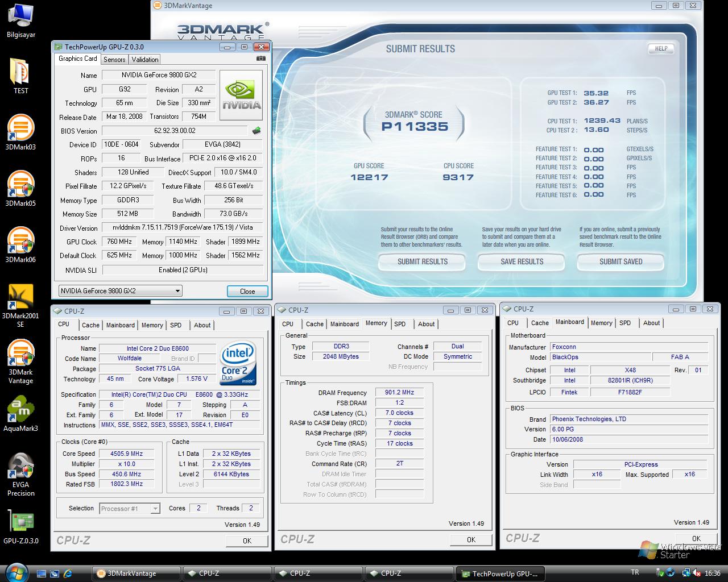Click the DRAM Frequency value 901.2 MHz
728x582 pixels.
(x=399, y=393)
